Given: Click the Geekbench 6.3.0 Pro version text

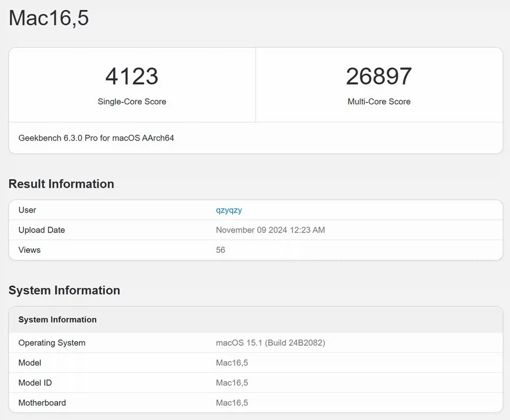Looking at the screenshot, I should click(96, 138).
